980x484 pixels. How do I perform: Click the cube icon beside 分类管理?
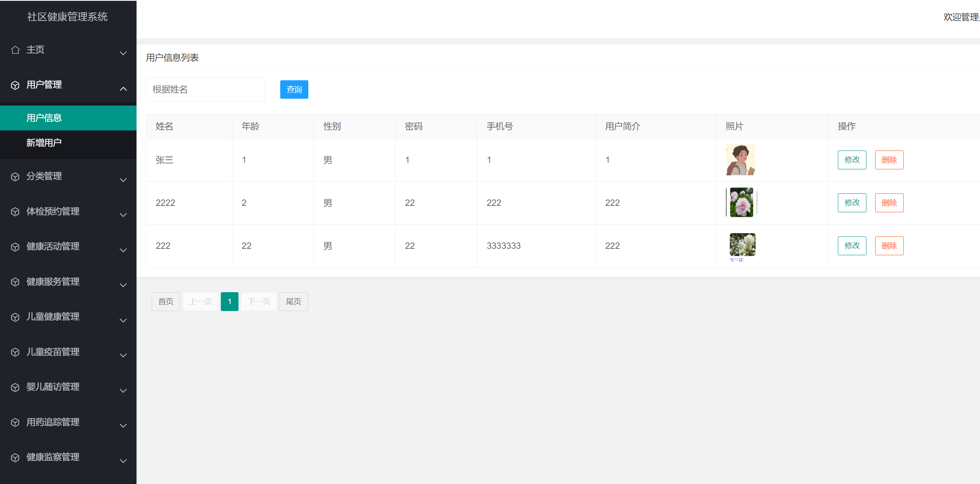(15, 177)
